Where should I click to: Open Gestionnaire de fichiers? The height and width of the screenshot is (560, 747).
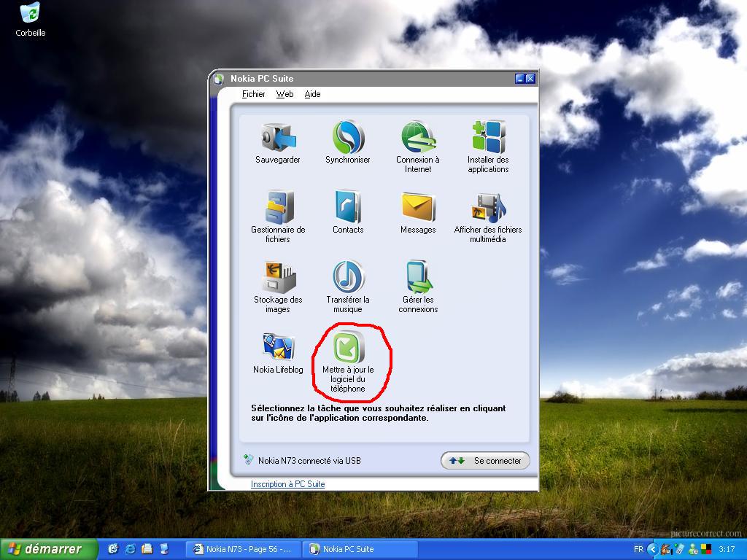278,207
